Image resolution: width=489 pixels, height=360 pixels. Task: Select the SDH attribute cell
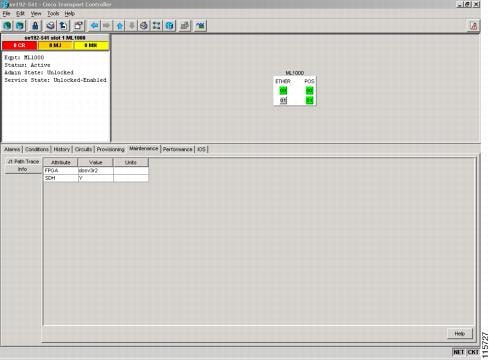(x=61, y=178)
